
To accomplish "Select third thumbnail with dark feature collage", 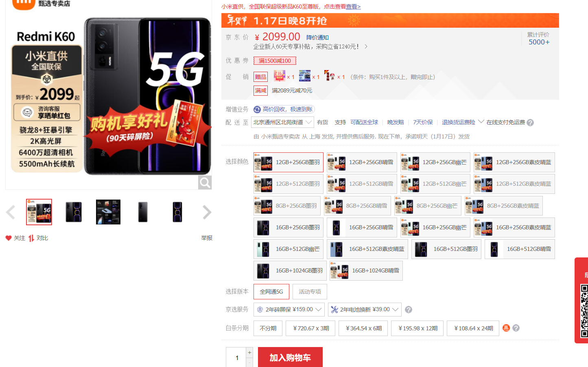I will (108, 212).
